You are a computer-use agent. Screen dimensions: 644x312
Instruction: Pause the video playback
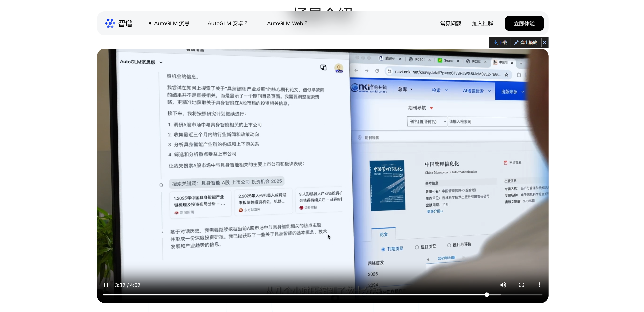coord(106,285)
